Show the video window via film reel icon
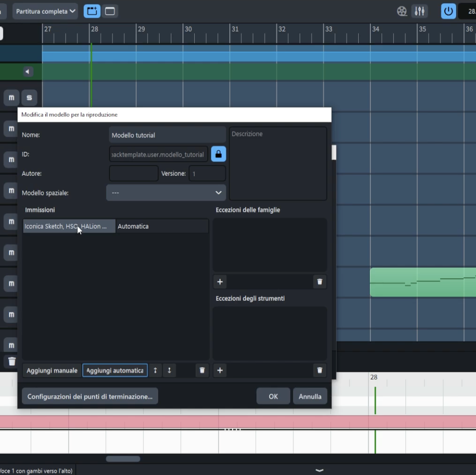 click(402, 11)
